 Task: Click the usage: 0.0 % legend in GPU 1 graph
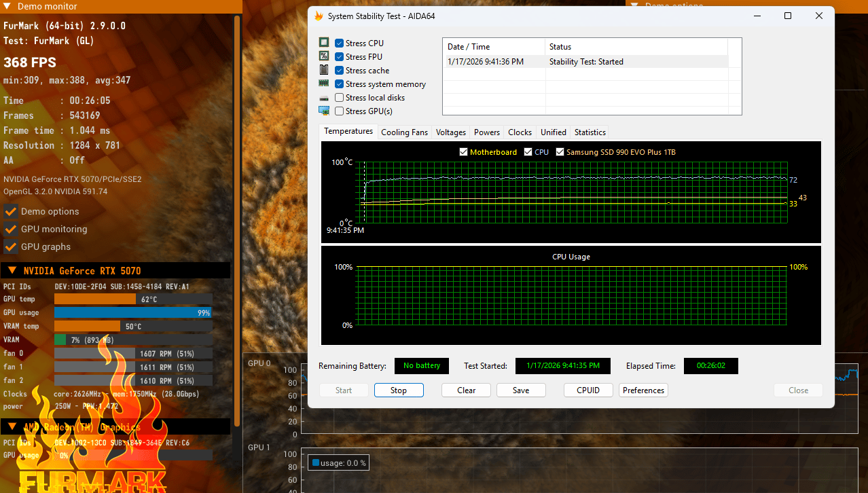(x=340, y=463)
